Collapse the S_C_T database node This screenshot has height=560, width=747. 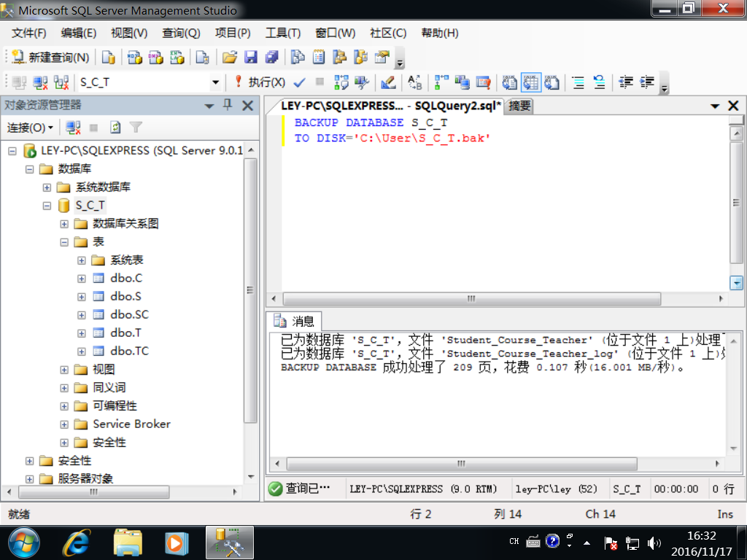tap(47, 206)
